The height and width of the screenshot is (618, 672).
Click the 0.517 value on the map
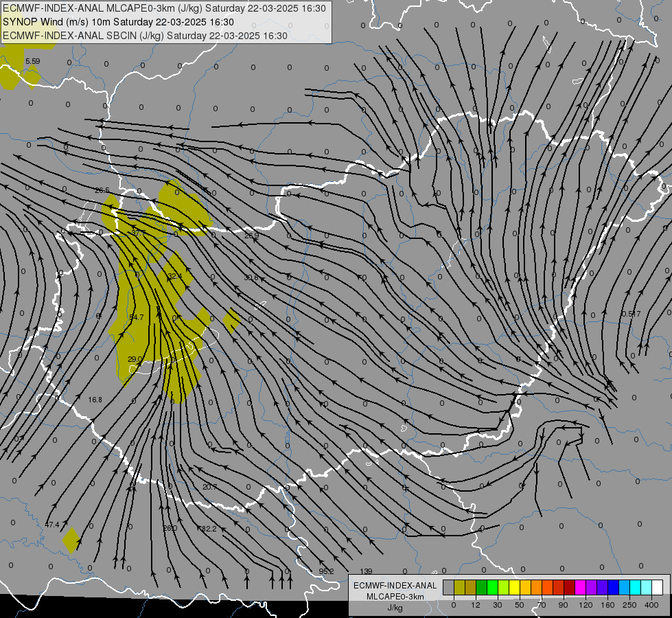tap(631, 314)
